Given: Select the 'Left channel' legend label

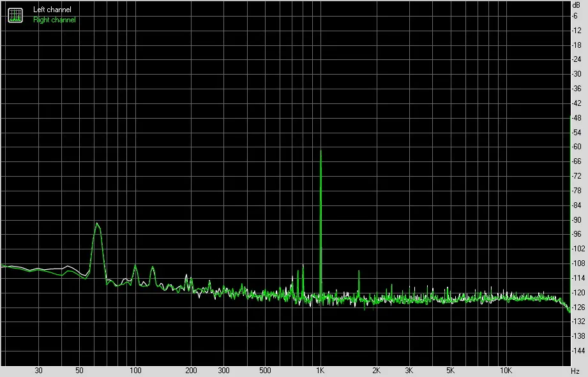Looking at the screenshot, I should pos(52,10).
